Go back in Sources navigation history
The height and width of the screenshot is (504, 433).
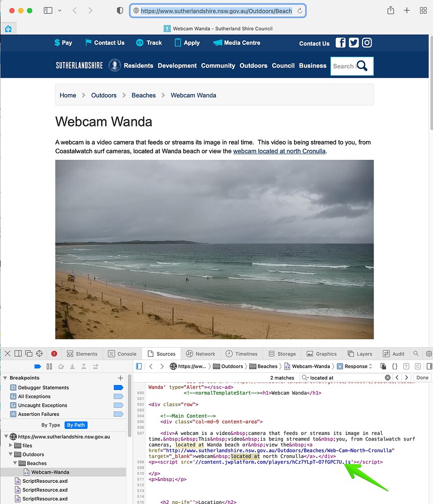click(151, 366)
